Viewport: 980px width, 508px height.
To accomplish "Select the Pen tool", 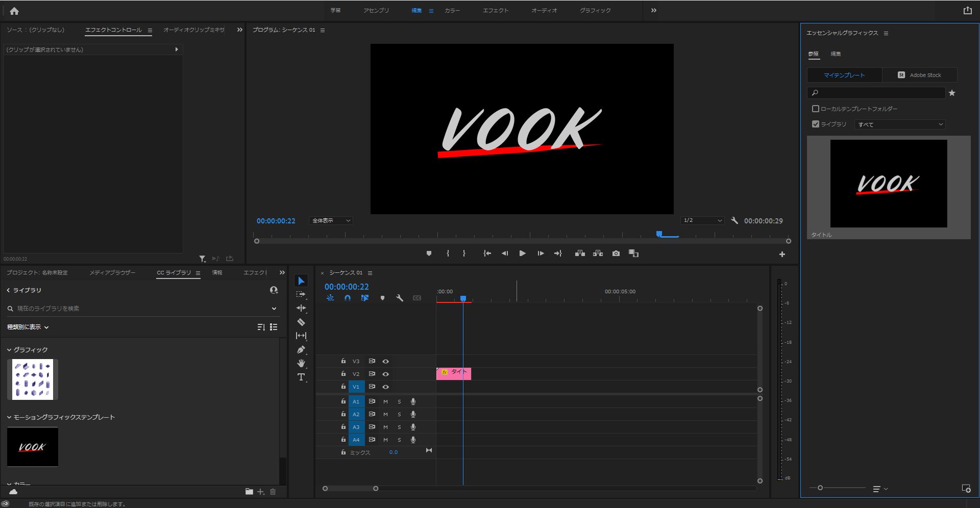I will (x=301, y=349).
